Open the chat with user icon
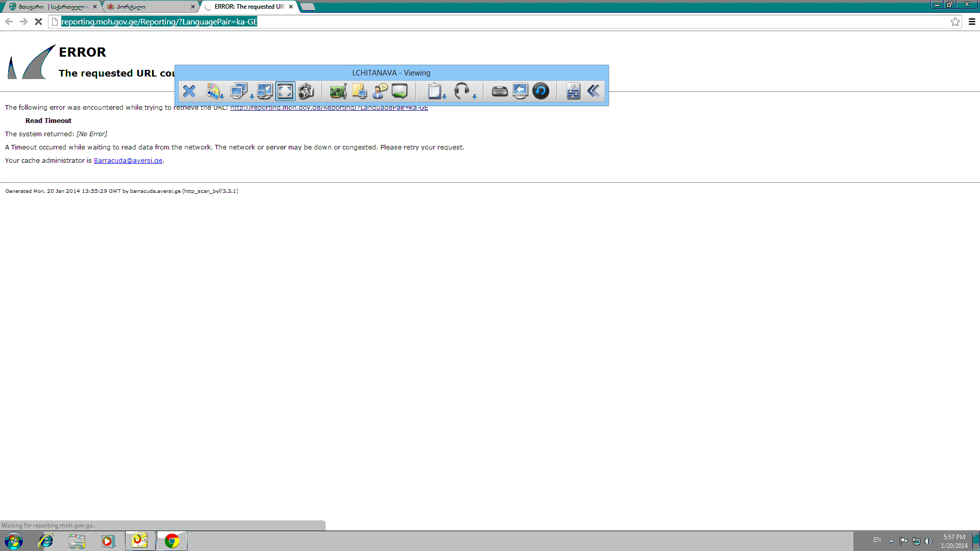The width and height of the screenshot is (980, 551). (380, 91)
